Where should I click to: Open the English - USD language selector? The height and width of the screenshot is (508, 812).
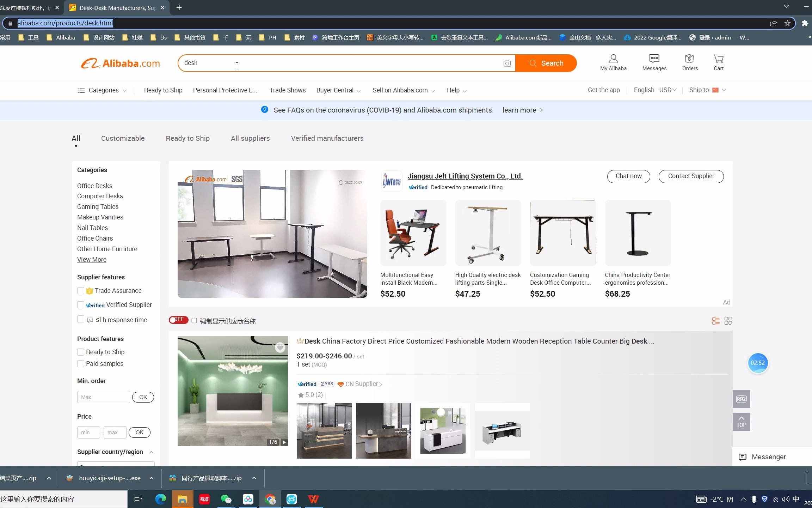655,90
